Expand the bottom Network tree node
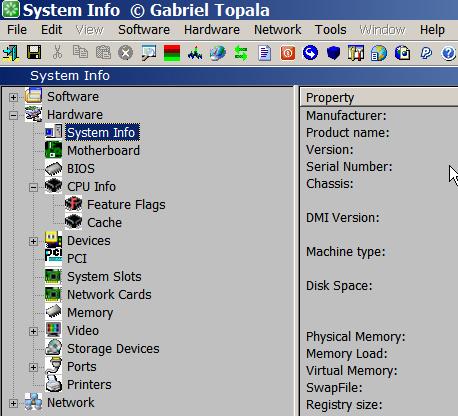 click(x=13, y=403)
